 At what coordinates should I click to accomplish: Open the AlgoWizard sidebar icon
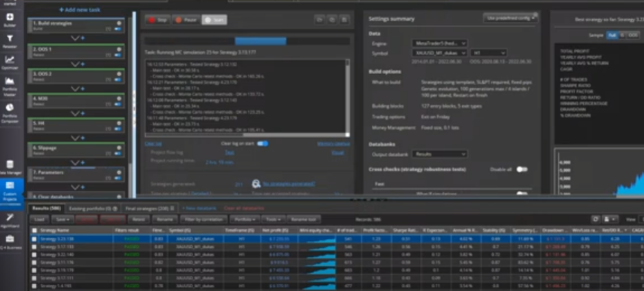pyautogui.click(x=10, y=218)
